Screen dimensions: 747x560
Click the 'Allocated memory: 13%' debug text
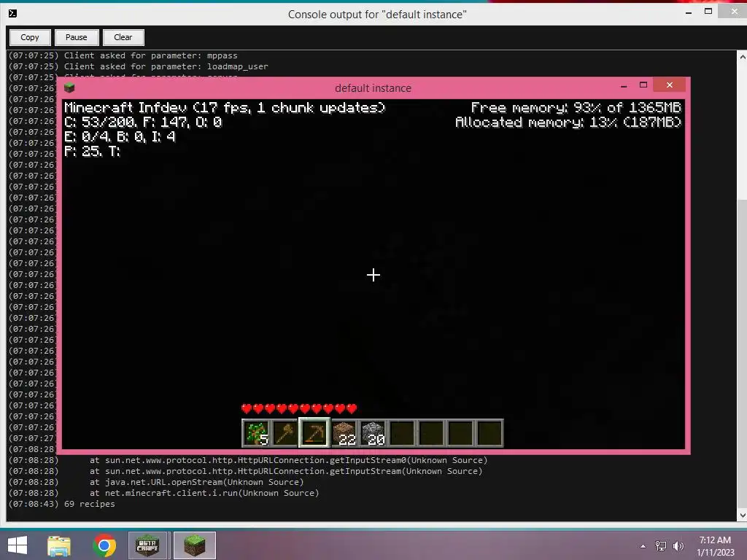coord(568,122)
